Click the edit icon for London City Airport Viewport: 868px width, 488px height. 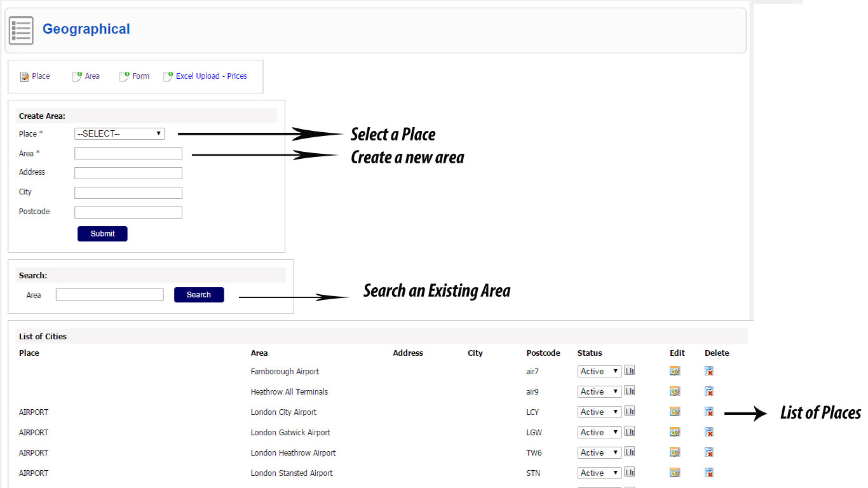675,412
